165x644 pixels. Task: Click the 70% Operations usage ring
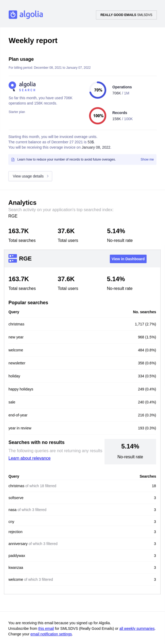(x=98, y=90)
